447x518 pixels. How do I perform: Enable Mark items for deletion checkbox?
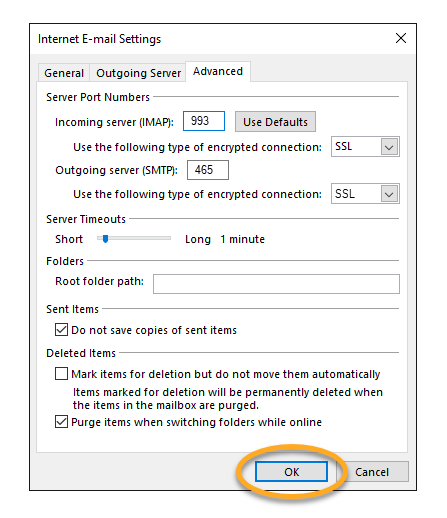61,374
